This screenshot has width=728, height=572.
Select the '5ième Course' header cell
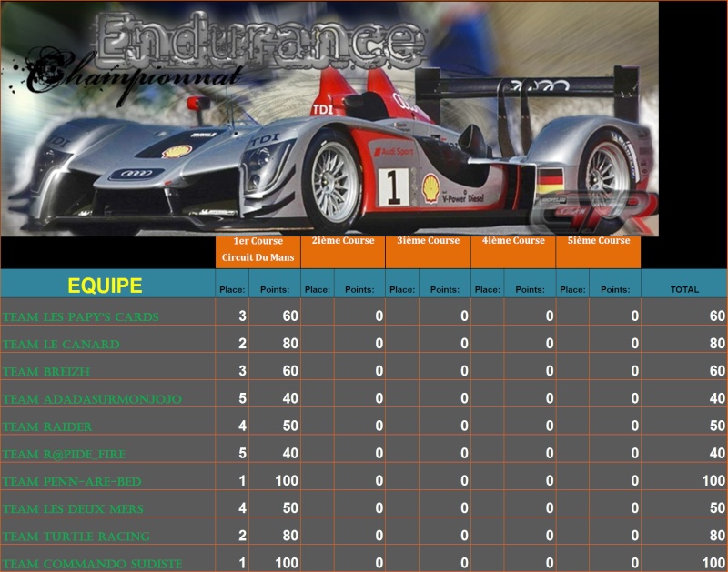point(599,252)
